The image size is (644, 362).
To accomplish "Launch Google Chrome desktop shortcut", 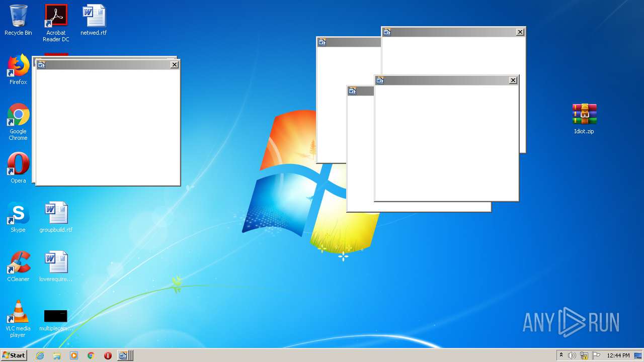I will point(18,122).
